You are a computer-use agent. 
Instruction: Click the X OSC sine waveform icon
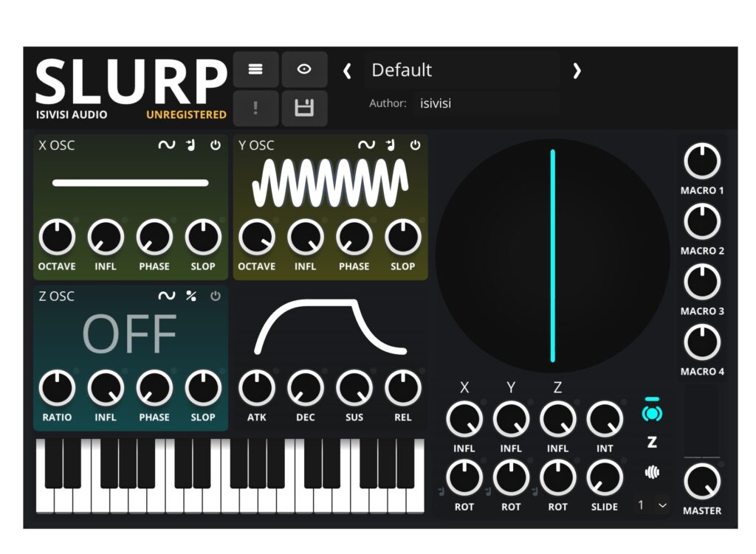coord(167,145)
